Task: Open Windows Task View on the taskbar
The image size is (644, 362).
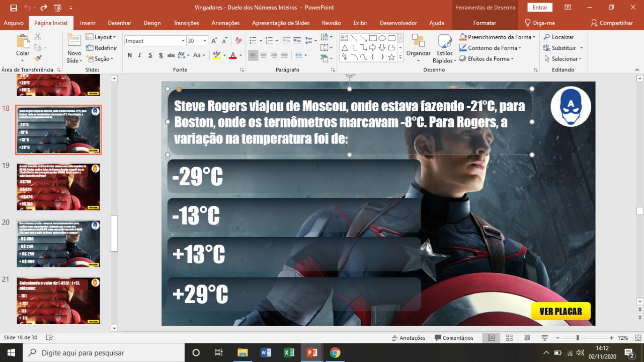Action: coord(218,352)
